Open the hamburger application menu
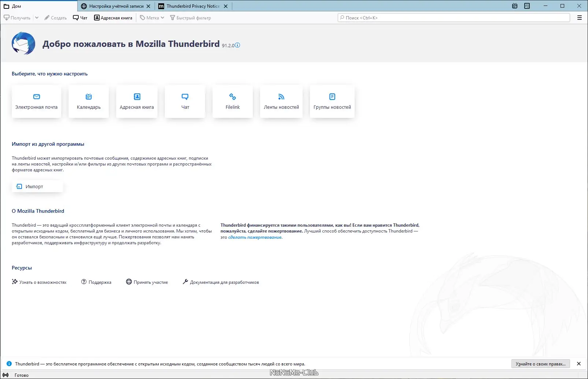The width and height of the screenshot is (588, 379). point(580,18)
